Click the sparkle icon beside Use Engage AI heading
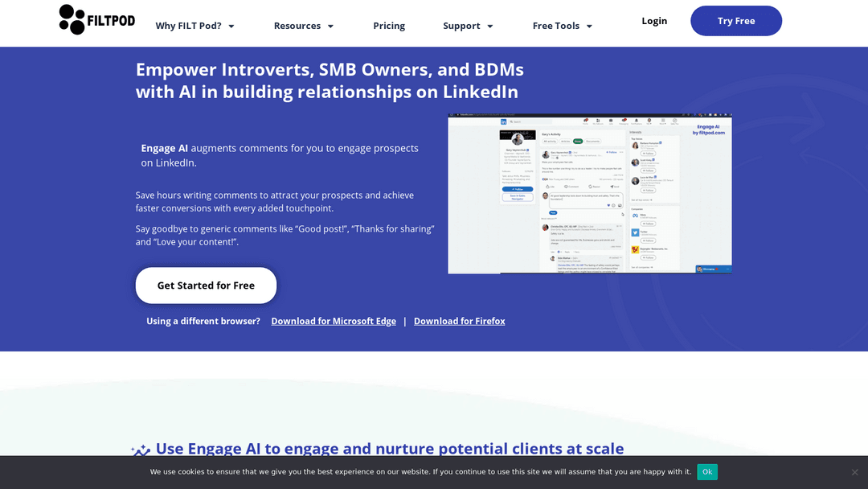 [141, 450]
